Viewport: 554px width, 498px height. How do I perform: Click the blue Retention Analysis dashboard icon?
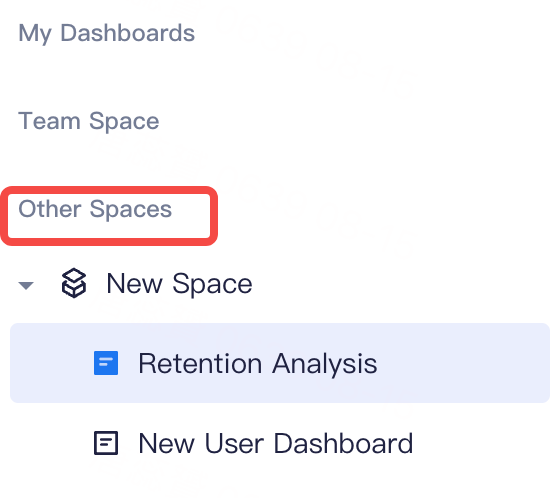tap(106, 363)
